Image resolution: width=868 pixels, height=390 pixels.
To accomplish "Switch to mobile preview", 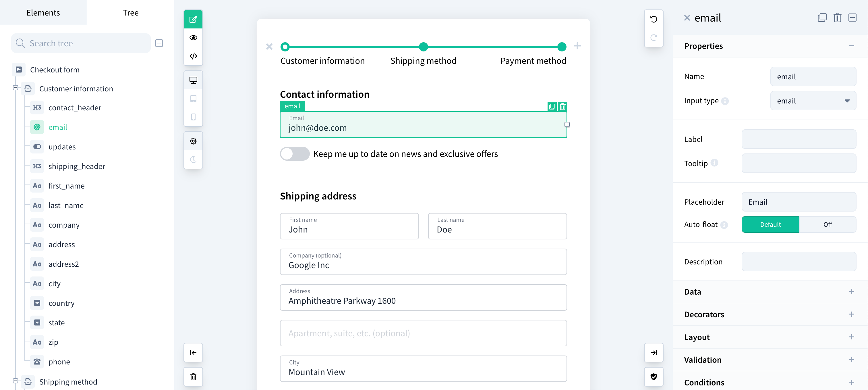I will pos(193,117).
